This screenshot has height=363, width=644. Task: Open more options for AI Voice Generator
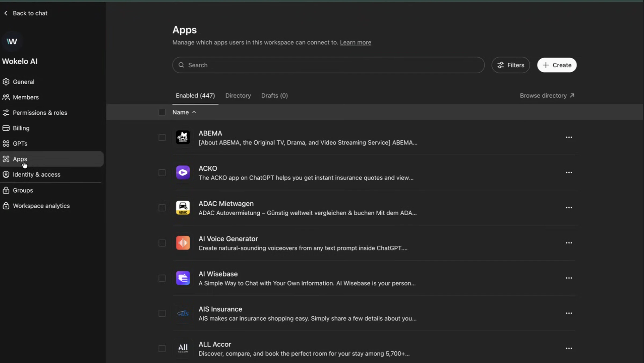[x=569, y=243]
